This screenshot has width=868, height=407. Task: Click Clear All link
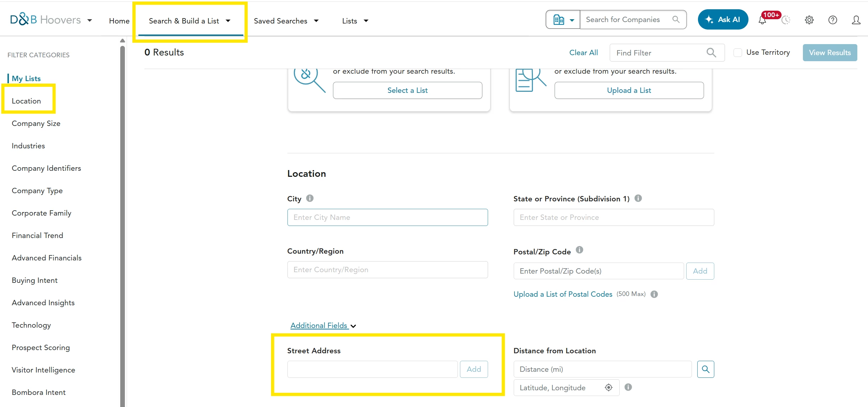583,52
